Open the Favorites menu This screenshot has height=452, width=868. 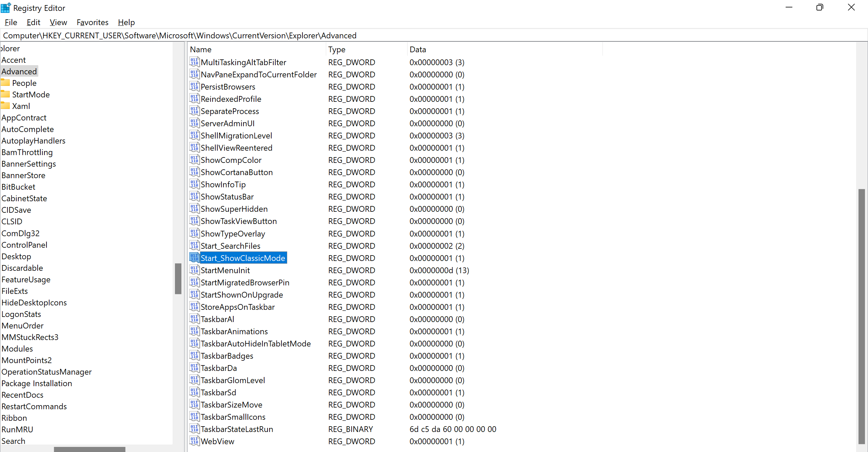[x=91, y=22]
